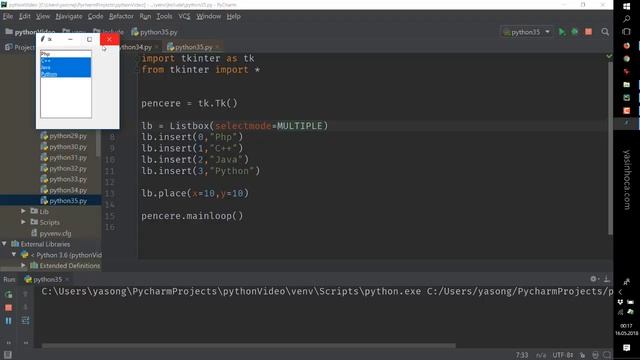Open python34.py in the project tree
This screenshot has height=360, width=640.
(x=68, y=190)
